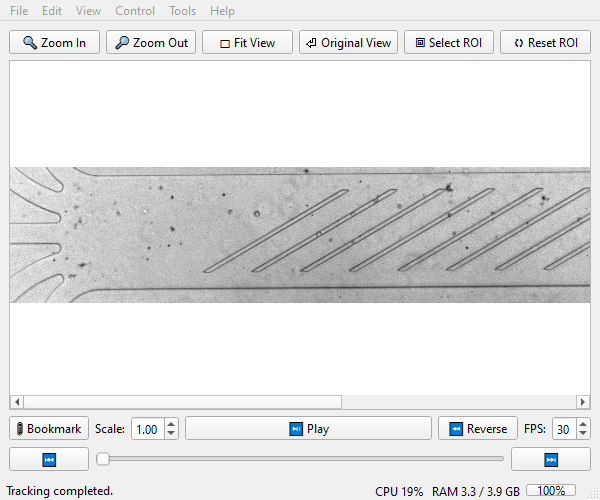Click the 'Tracking completed.' status text
Screen dimensions: 600x500
tap(59, 491)
